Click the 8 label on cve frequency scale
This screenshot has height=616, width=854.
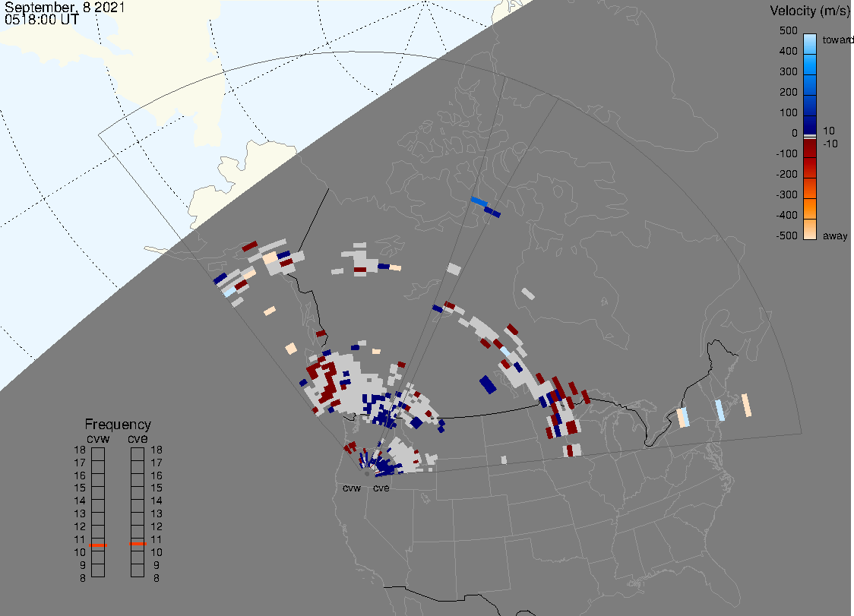157,578
